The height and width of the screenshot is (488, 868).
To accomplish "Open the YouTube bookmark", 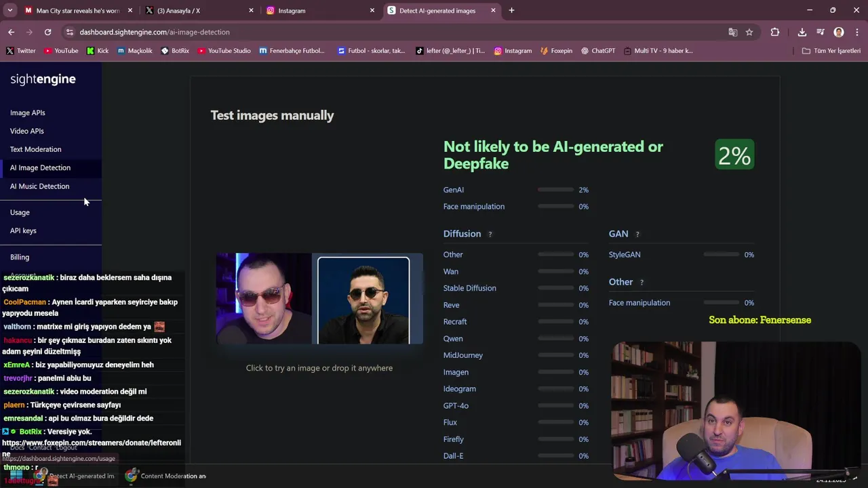I will pyautogui.click(x=60, y=51).
